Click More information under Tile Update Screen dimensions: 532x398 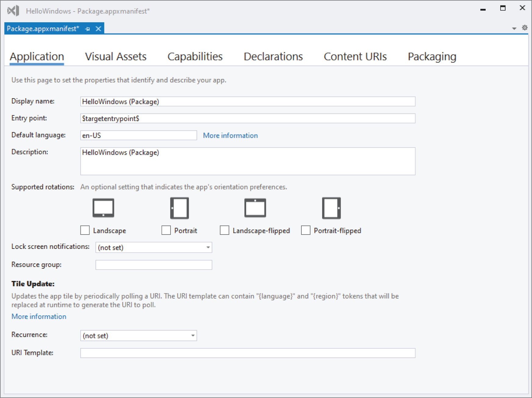tap(38, 316)
